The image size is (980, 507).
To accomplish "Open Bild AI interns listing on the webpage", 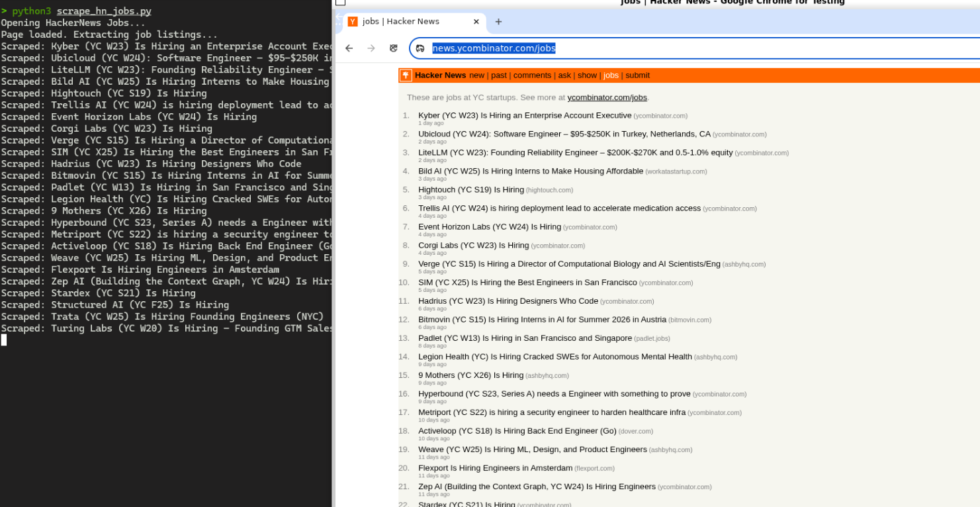I will 531,171.
